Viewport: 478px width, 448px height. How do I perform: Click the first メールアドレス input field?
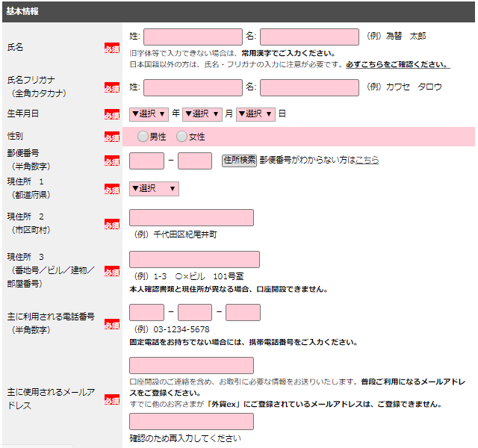[191, 365]
